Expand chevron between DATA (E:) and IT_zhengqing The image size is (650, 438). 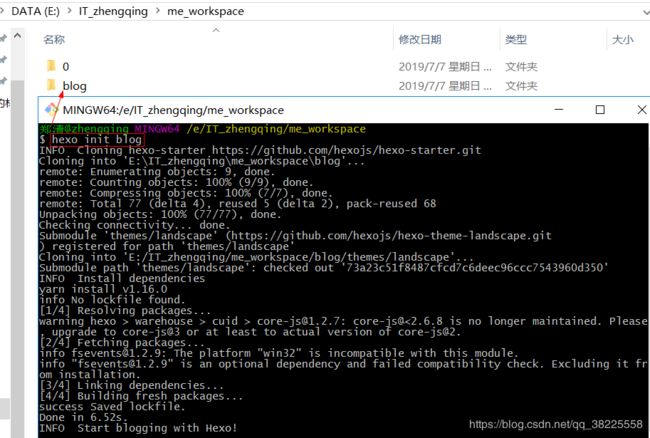point(70,11)
